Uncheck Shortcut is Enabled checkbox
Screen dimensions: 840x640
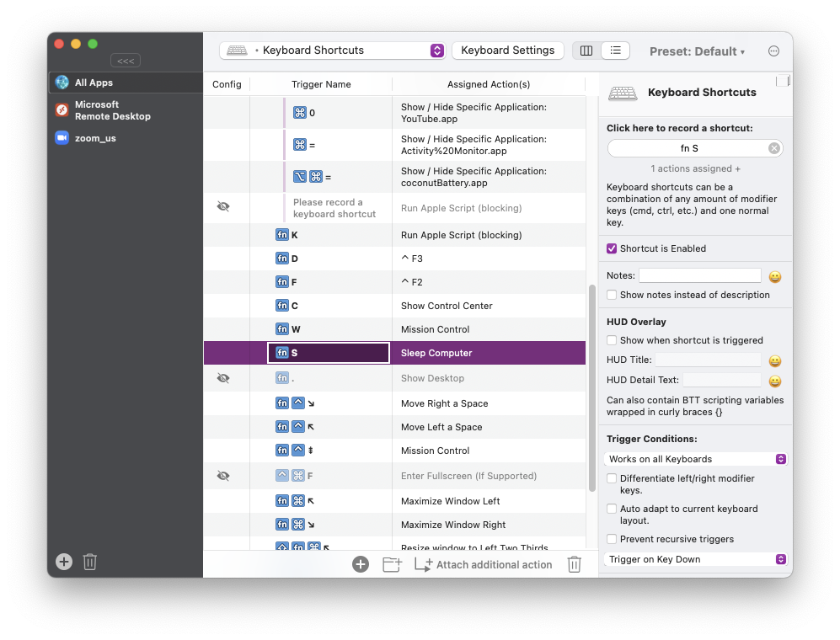[x=613, y=248]
